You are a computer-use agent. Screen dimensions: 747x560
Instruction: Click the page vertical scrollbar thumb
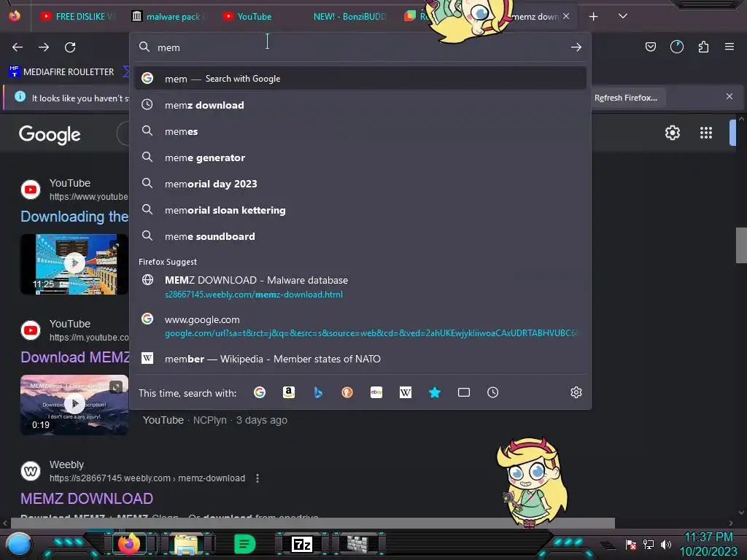(x=741, y=245)
